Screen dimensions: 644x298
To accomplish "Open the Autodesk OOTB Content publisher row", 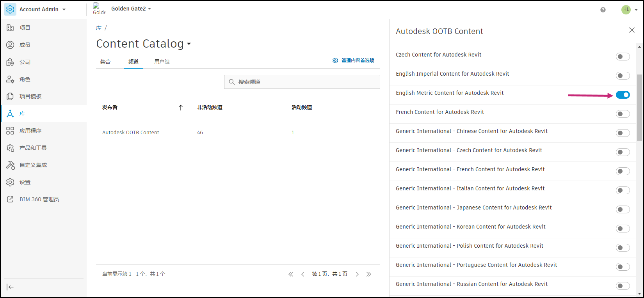I will [x=238, y=133].
